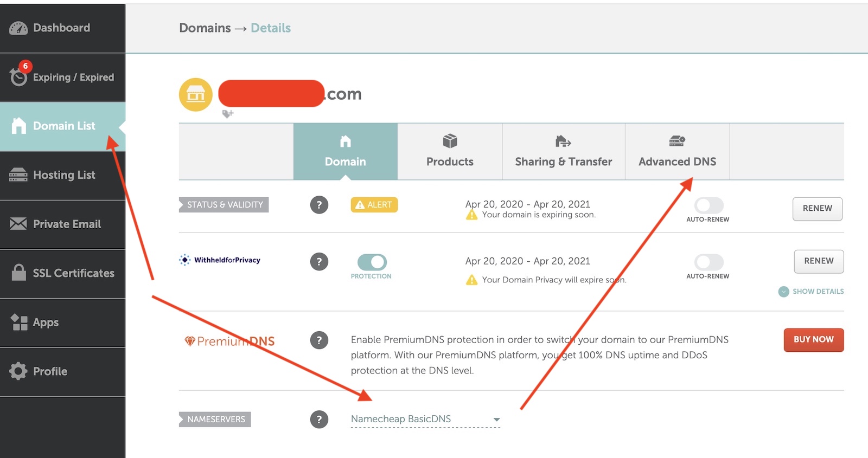
Task: Open Private Email envelope icon
Action: (x=18, y=224)
